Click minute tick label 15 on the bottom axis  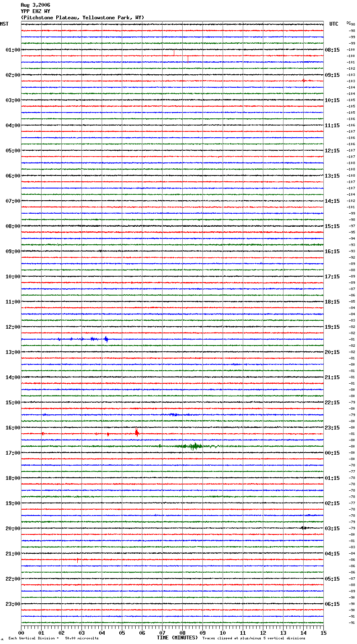(323, 632)
